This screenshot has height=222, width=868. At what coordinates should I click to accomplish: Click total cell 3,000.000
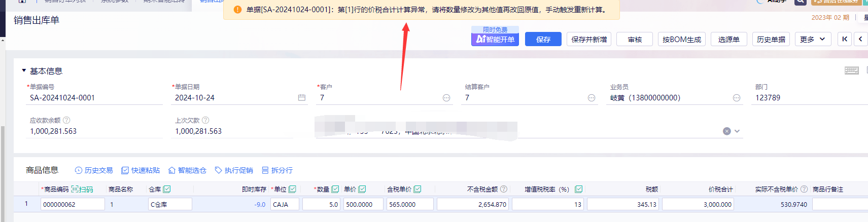click(698, 204)
